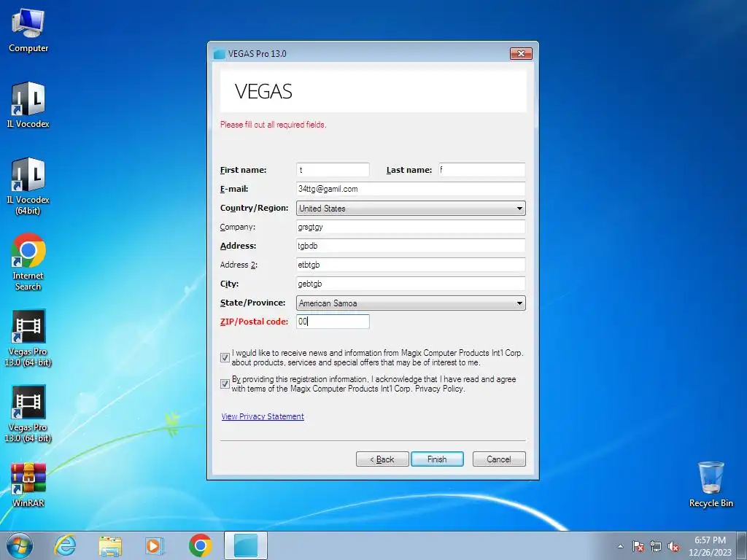Image resolution: width=747 pixels, height=560 pixels.
Task: Open the View Privacy Statement link
Action: (263, 416)
